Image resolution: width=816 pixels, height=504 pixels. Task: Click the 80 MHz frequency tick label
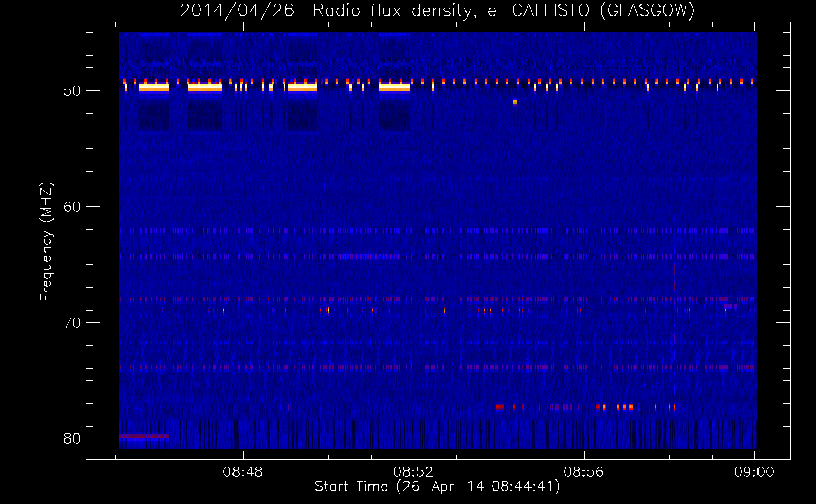coord(72,438)
